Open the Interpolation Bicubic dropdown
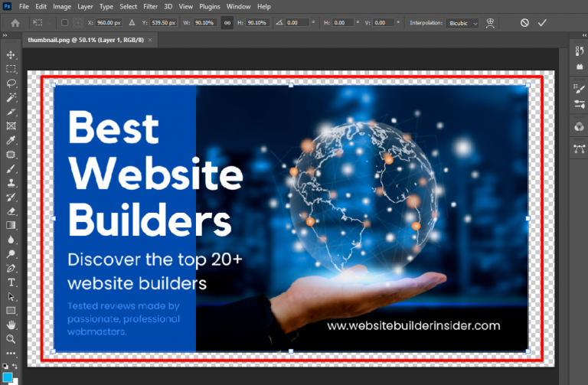 pos(462,23)
